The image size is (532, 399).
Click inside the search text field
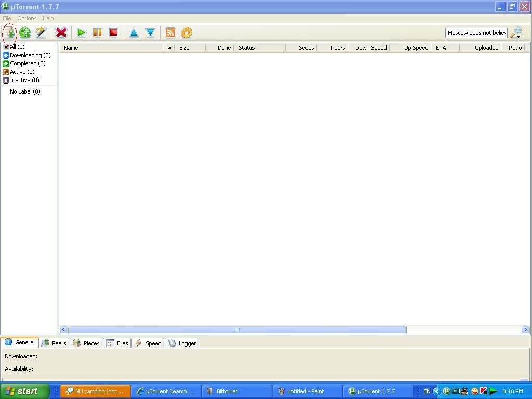point(476,33)
